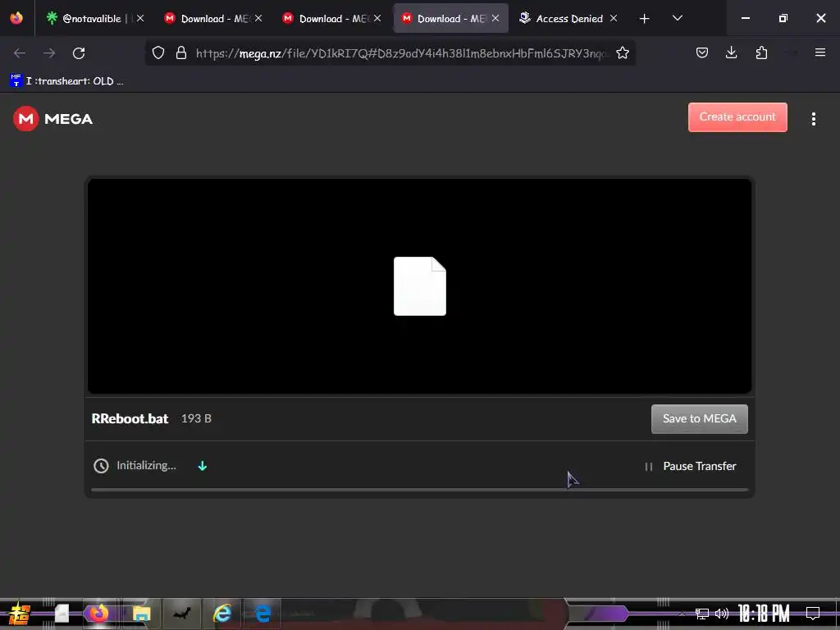Viewport: 840px width, 630px height.
Task: Click the volume speaker tray icon
Action: pos(722,614)
